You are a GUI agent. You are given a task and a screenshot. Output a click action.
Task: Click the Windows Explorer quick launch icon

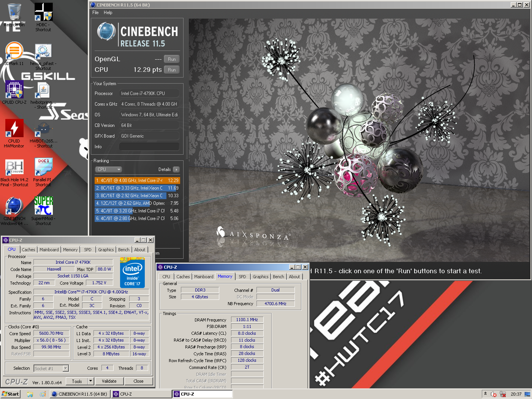(x=30, y=394)
